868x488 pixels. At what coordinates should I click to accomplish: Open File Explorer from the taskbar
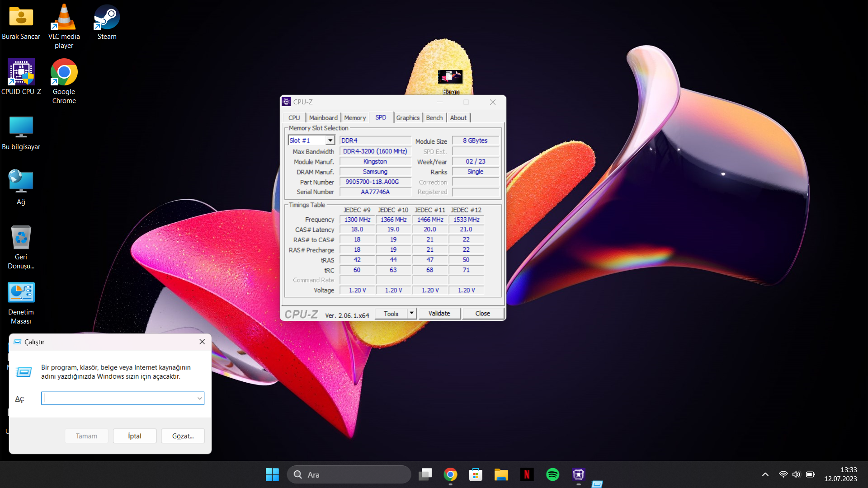click(x=501, y=474)
